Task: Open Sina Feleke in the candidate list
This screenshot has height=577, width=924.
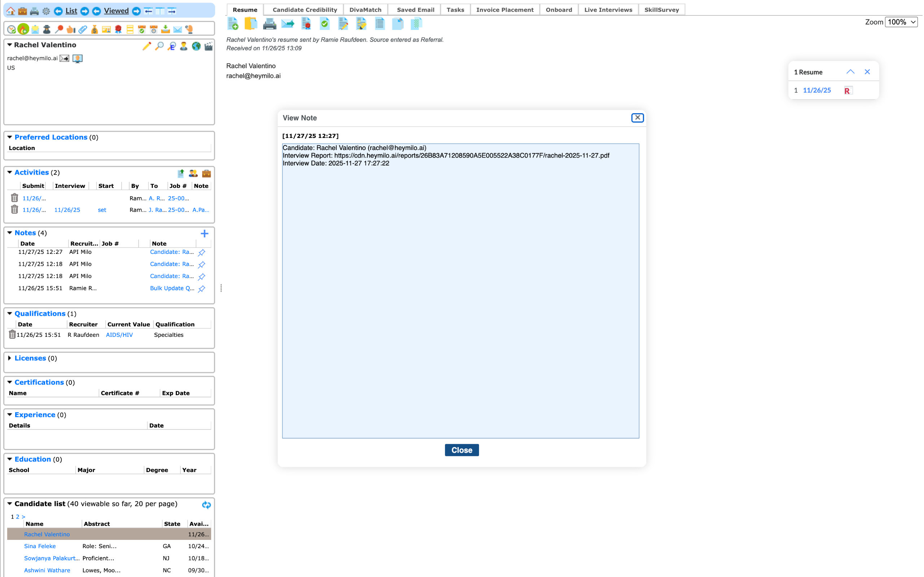Action: 40,546
